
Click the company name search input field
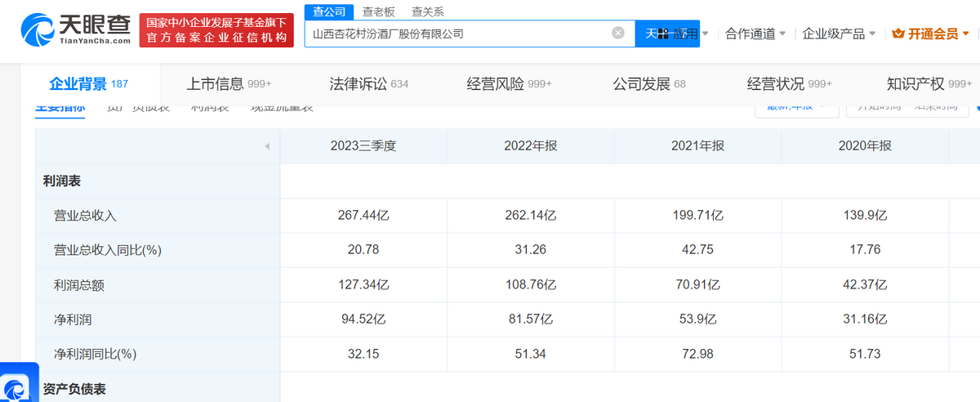pos(457,33)
